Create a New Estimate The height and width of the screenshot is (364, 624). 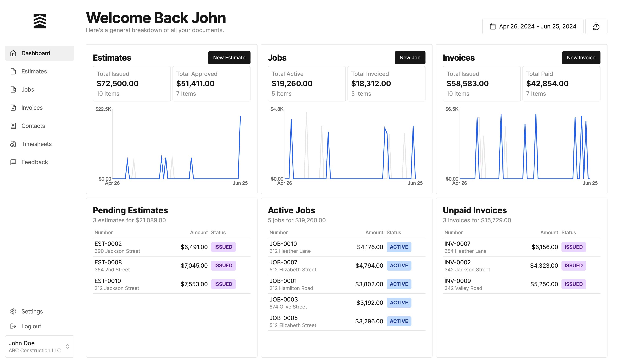coord(229,58)
